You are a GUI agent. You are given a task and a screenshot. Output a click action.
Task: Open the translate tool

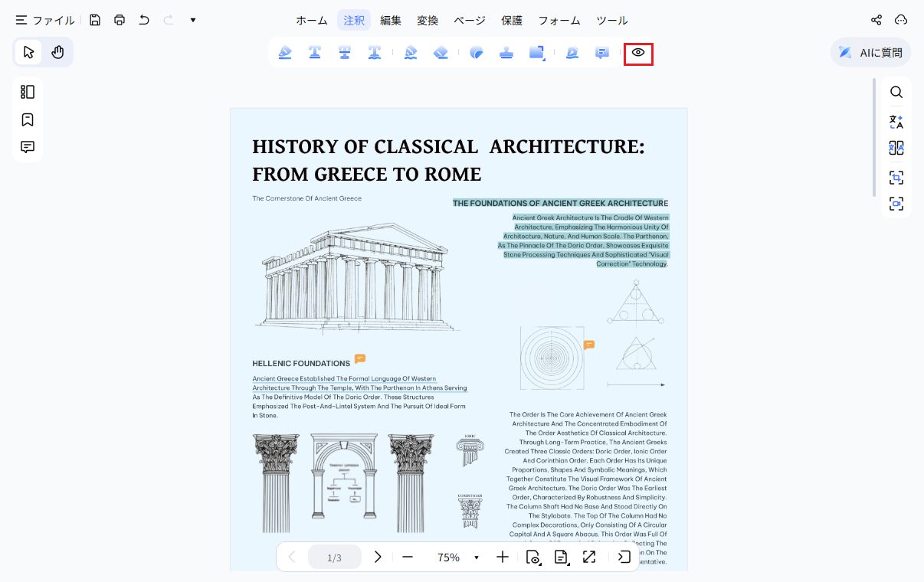coord(896,121)
